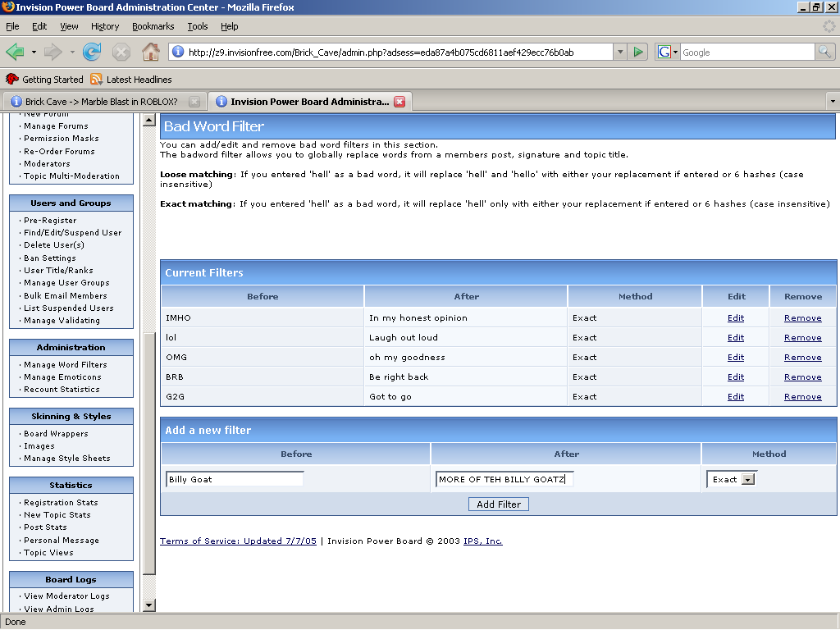Open Ban Settings in sidebar
The width and height of the screenshot is (840, 630).
50,258
